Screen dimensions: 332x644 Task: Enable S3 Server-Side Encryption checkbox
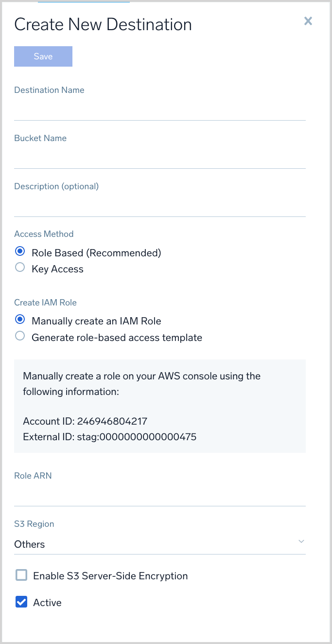point(21,576)
